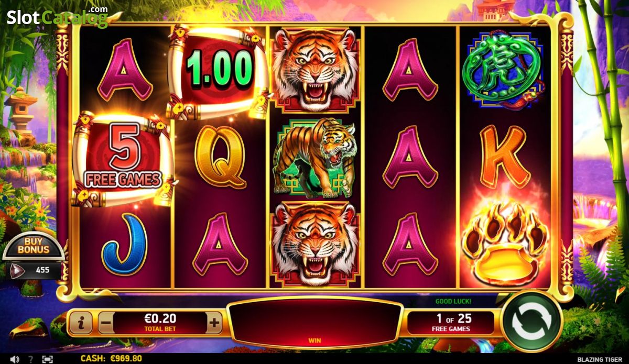629x364 pixels.
Task: Click the green spin button
Action: click(x=532, y=322)
